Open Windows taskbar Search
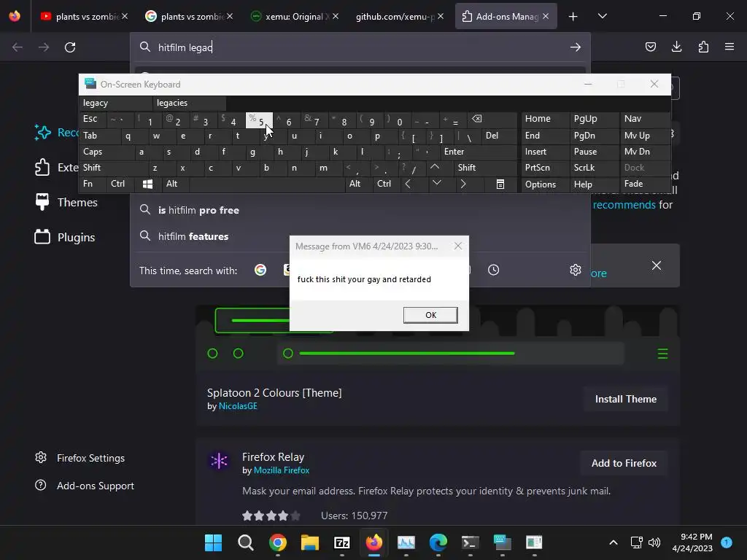Image resolution: width=747 pixels, height=560 pixels. pyautogui.click(x=245, y=542)
